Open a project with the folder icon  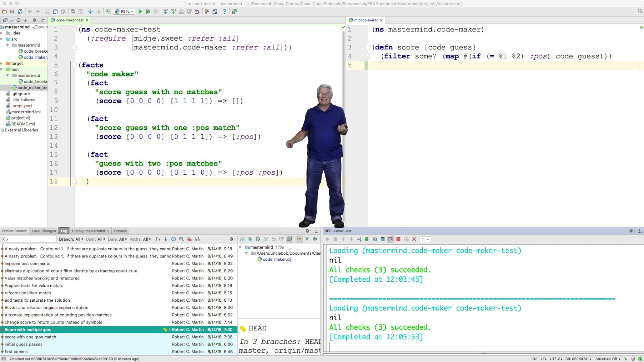click(4, 11)
